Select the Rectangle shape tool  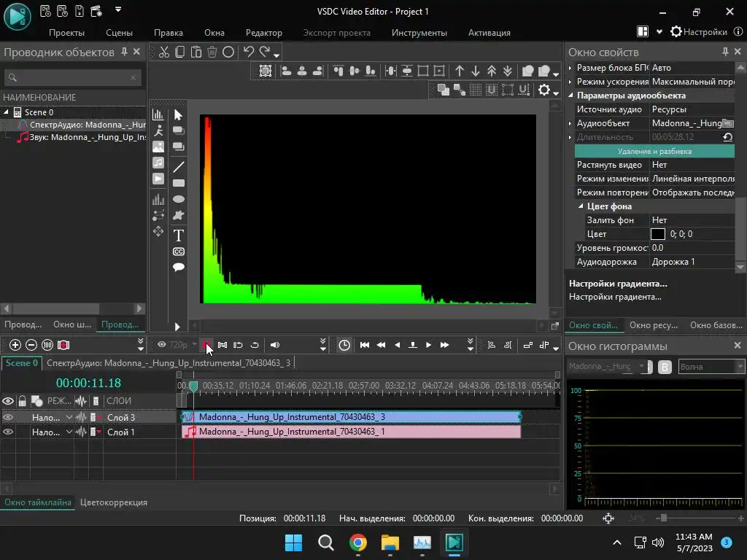click(x=179, y=183)
